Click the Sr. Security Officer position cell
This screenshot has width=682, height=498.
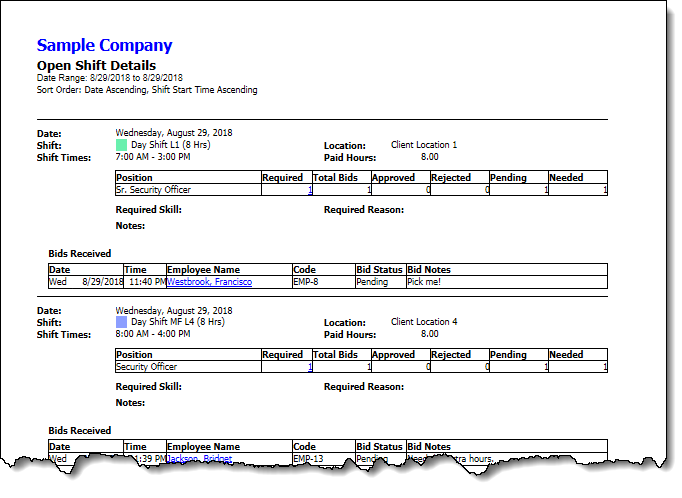tap(153, 189)
